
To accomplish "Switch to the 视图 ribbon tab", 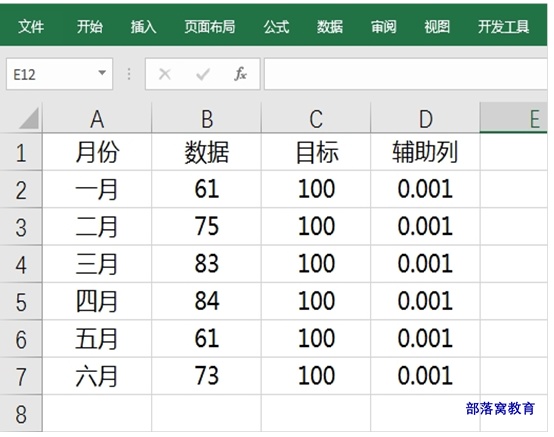I will [437, 26].
